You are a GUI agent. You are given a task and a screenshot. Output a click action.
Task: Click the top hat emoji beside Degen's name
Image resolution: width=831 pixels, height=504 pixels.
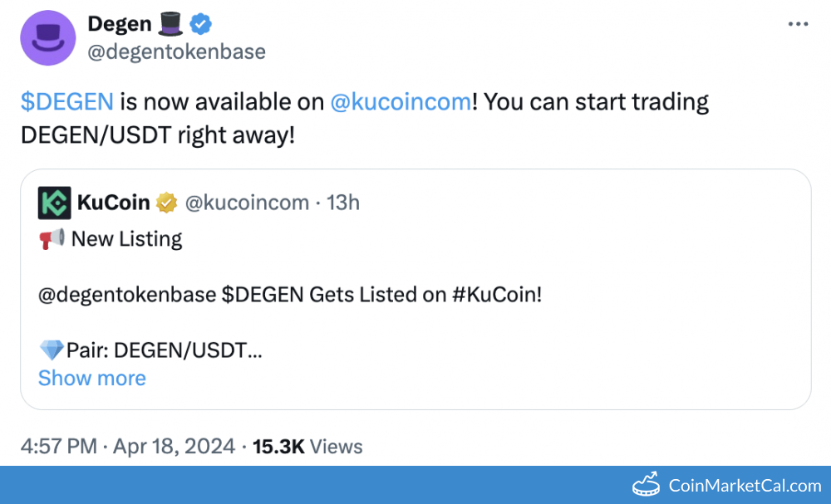(170, 23)
